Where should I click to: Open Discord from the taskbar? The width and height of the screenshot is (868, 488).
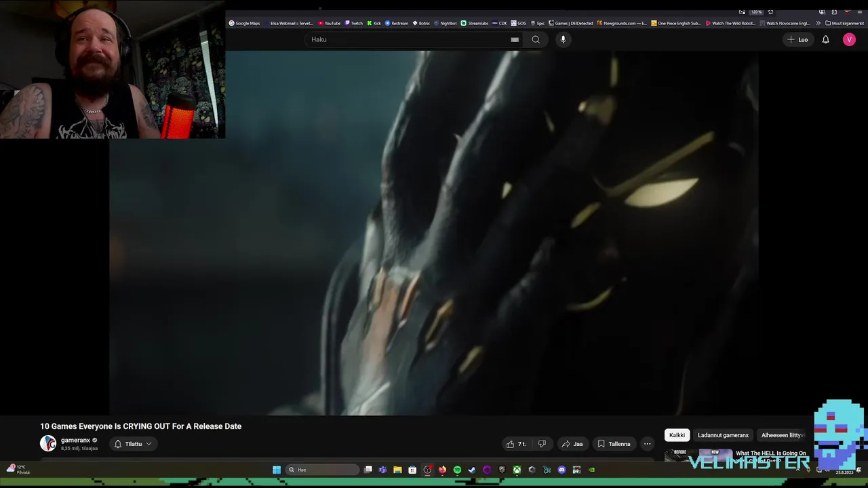[561, 470]
